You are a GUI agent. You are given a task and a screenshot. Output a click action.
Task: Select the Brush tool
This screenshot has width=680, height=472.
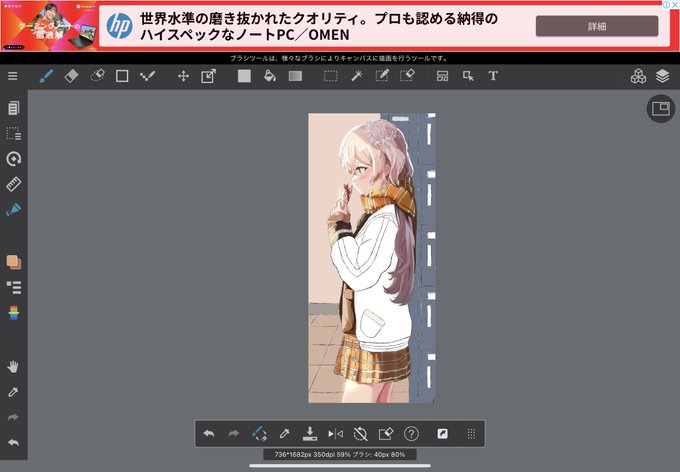[46, 76]
